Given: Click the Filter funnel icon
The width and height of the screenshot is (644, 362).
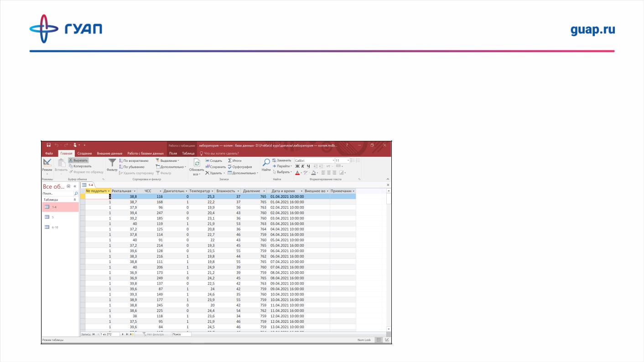Looking at the screenshot, I should click(x=112, y=163).
